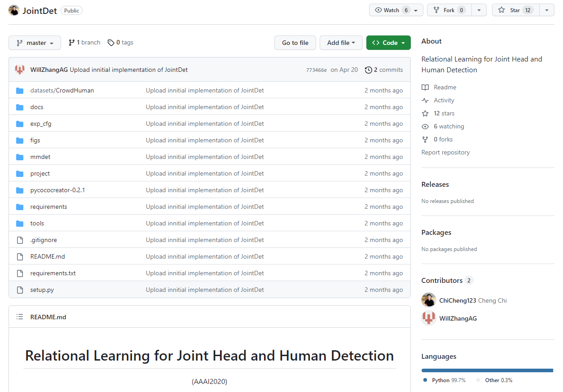This screenshot has width=563, height=392.
Task: Open the Add file dropdown
Action: 341,43
